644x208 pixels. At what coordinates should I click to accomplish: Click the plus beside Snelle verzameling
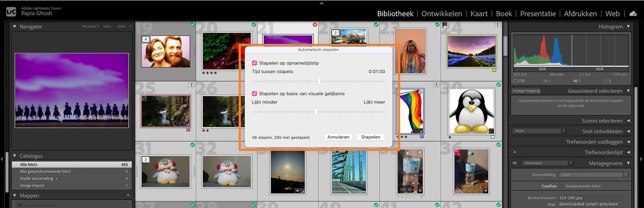[x=56, y=178]
